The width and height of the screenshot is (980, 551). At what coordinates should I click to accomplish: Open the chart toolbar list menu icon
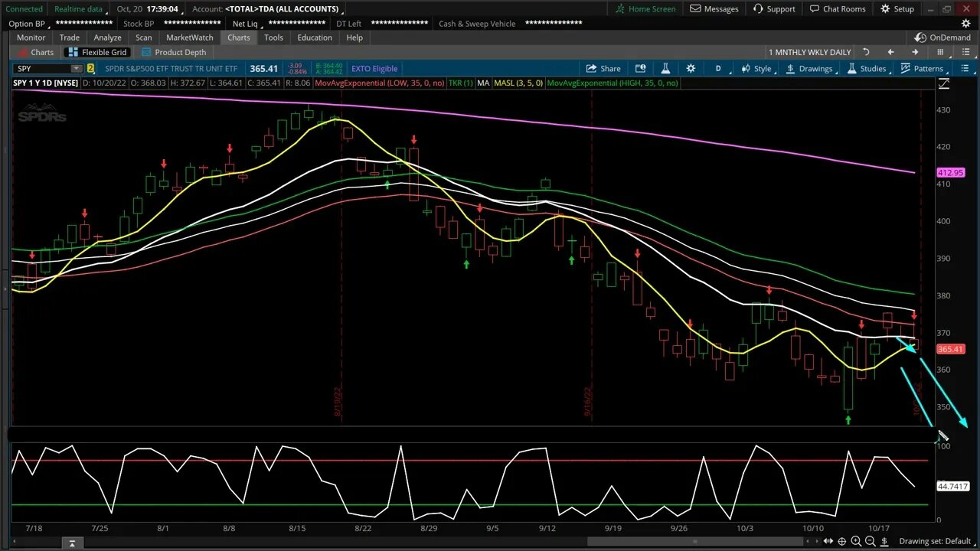[966, 68]
